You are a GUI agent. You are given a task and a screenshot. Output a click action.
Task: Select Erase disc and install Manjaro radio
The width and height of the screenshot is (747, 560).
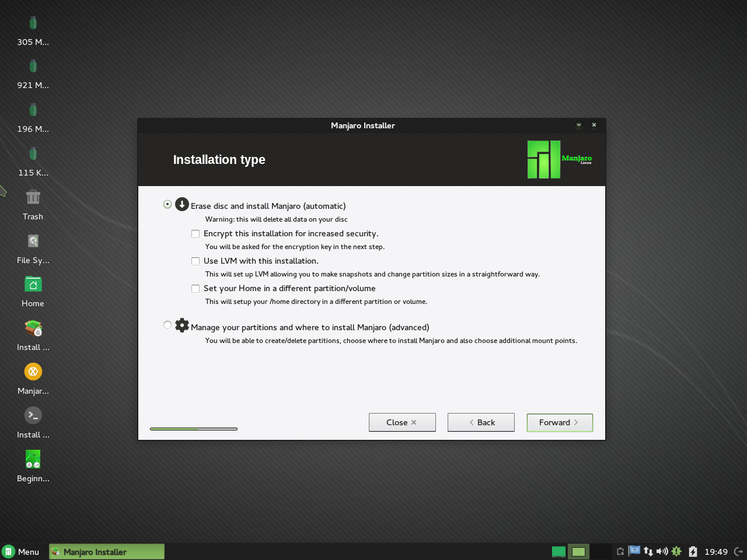pyautogui.click(x=167, y=204)
